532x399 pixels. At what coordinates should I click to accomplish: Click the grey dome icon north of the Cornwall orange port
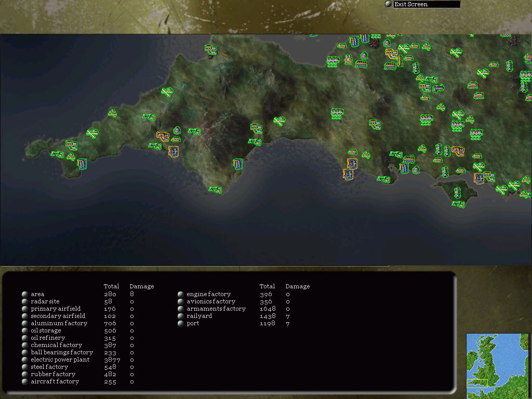177,130
